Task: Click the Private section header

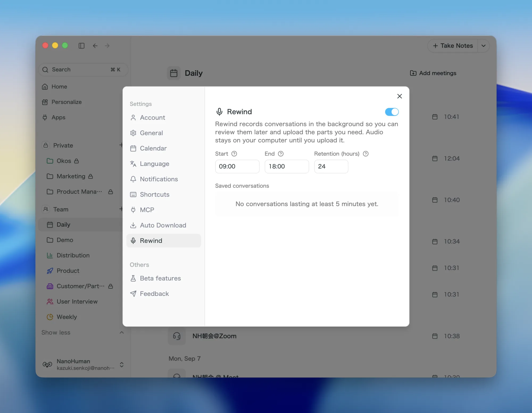Action: [63, 145]
